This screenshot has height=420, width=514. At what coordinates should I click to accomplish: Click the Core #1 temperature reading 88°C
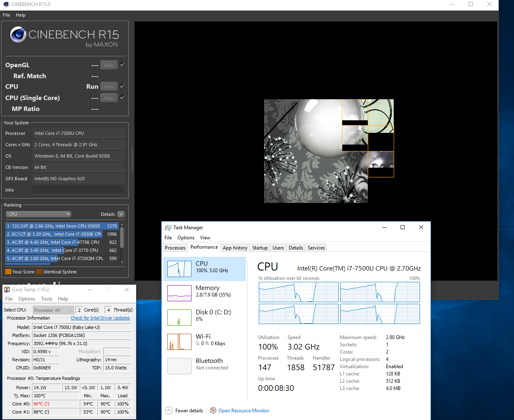click(x=55, y=412)
